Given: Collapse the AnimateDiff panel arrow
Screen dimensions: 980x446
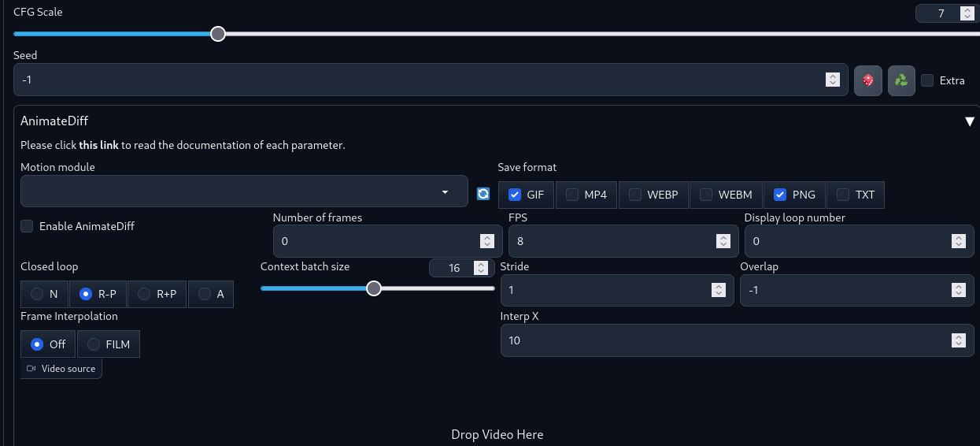Looking at the screenshot, I should [970, 121].
